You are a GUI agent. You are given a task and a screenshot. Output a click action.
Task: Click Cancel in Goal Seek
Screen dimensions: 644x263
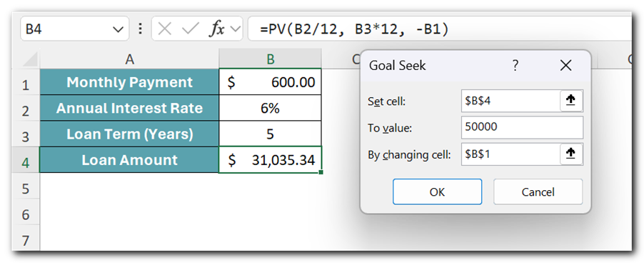point(538,192)
